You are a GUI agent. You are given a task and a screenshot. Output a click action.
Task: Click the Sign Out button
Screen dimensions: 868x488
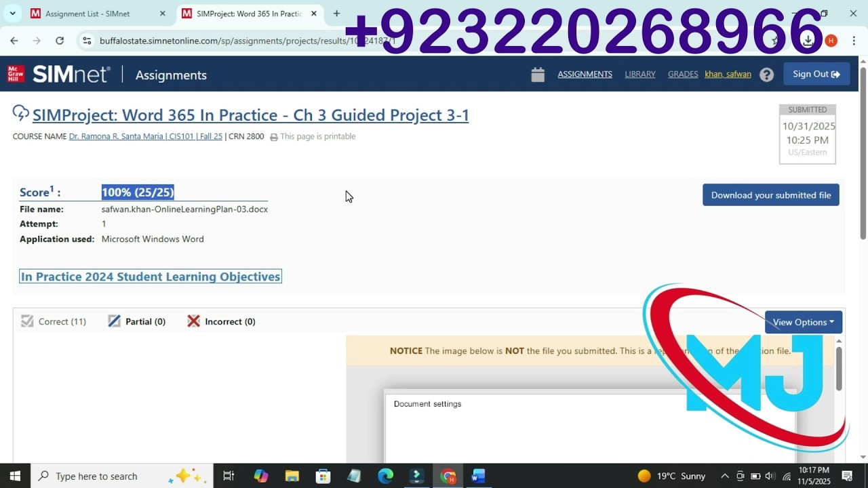click(x=816, y=74)
